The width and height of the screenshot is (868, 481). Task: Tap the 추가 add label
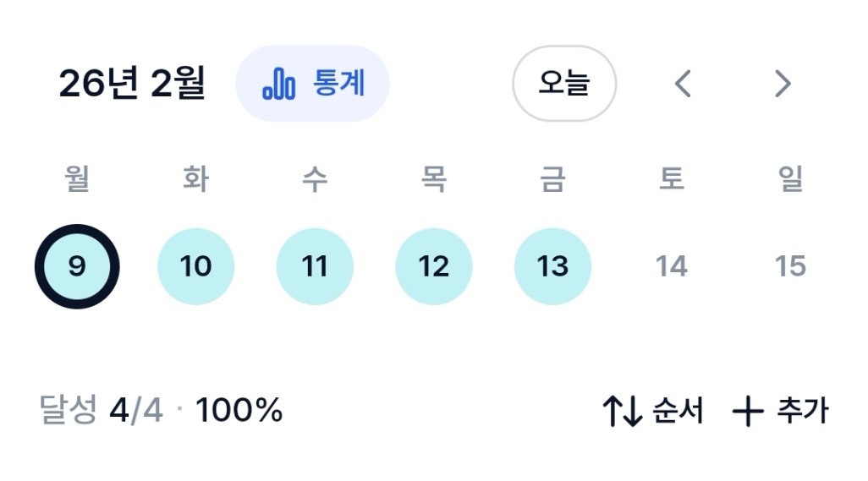(802, 412)
